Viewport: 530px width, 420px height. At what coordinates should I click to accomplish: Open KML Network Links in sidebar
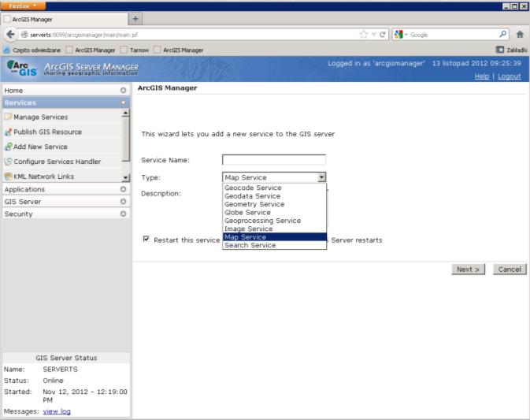[43, 177]
